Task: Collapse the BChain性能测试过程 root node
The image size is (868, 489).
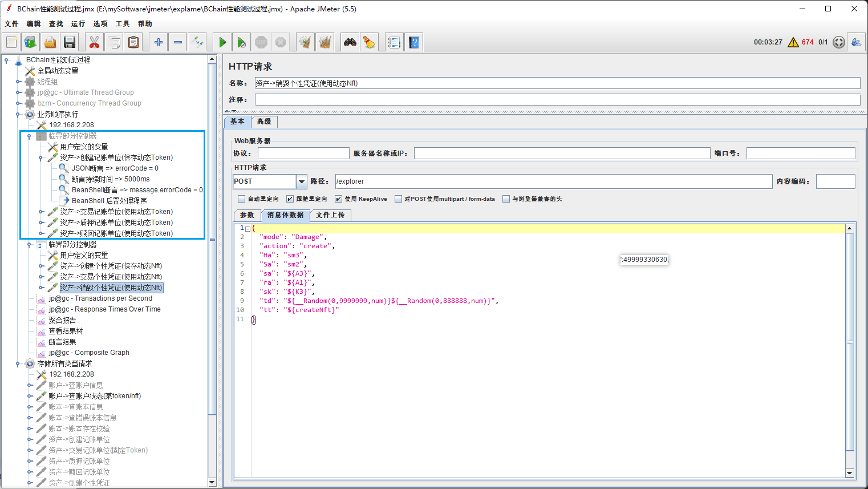Action: (x=7, y=60)
